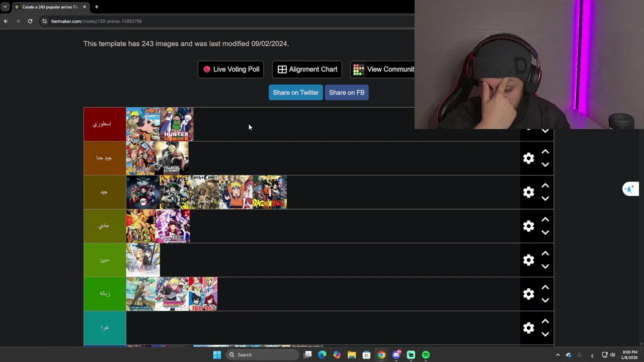This screenshot has width=644, height=362.
Task: Open the browser tab search dropdown
Action: pyautogui.click(x=5, y=7)
